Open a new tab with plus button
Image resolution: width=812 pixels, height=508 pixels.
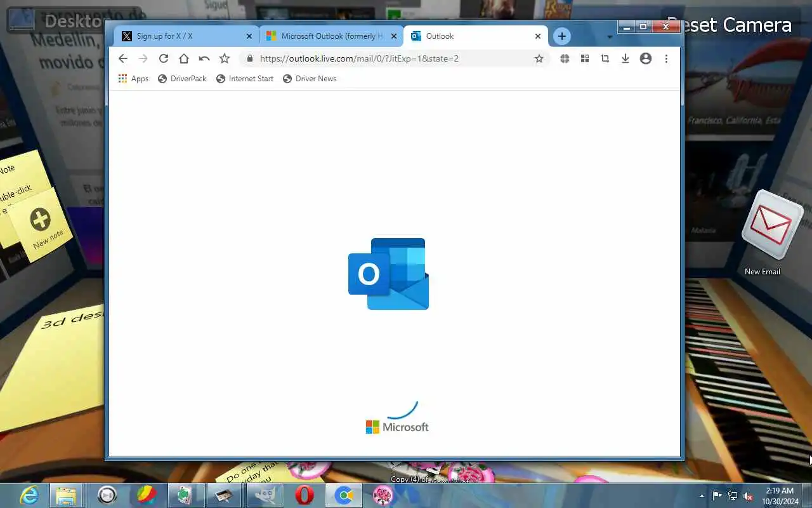(x=561, y=36)
